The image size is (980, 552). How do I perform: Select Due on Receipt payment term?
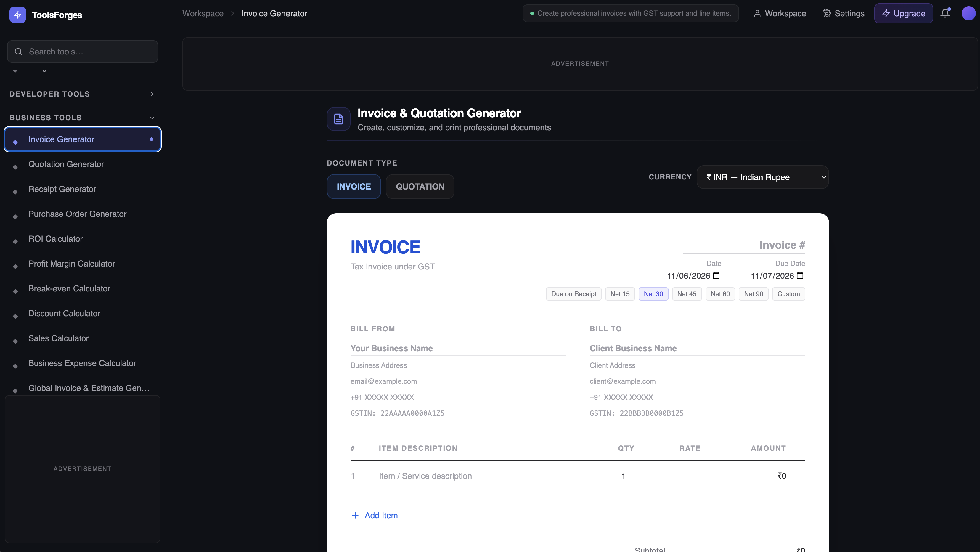point(573,294)
